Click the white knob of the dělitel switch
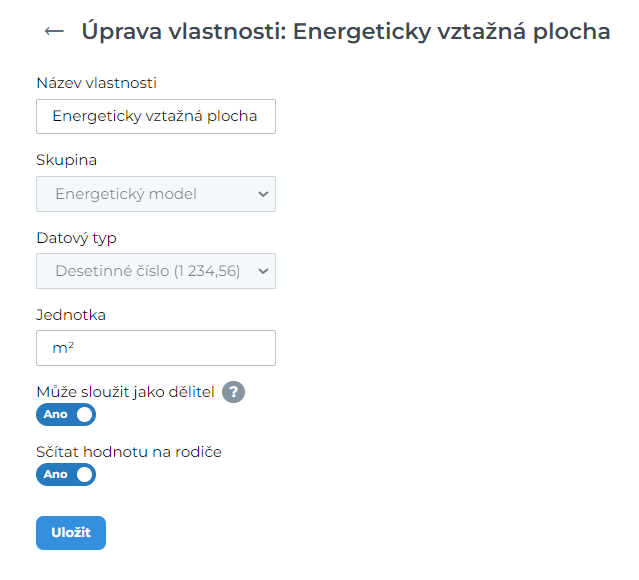 (84, 415)
